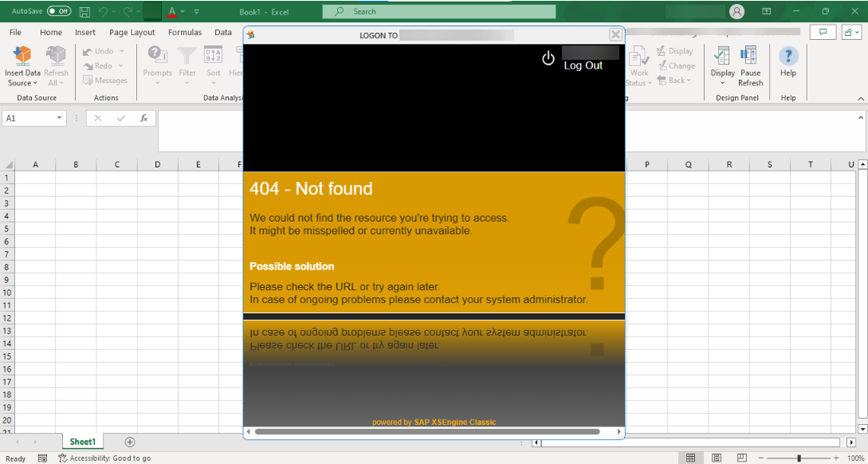868x464 pixels.
Task: Open the Work Status icon
Action: pyautogui.click(x=638, y=56)
